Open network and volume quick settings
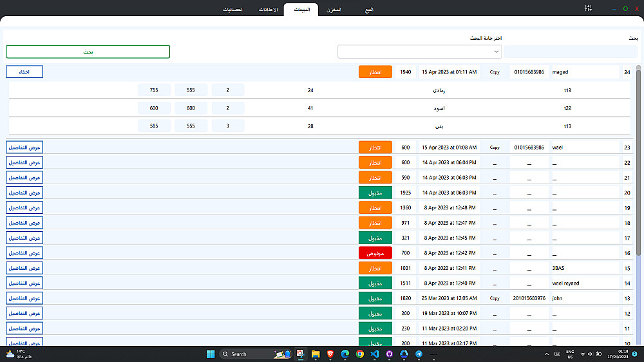Screen dimensions: 644x362 pyautogui.click(x=591, y=354)
